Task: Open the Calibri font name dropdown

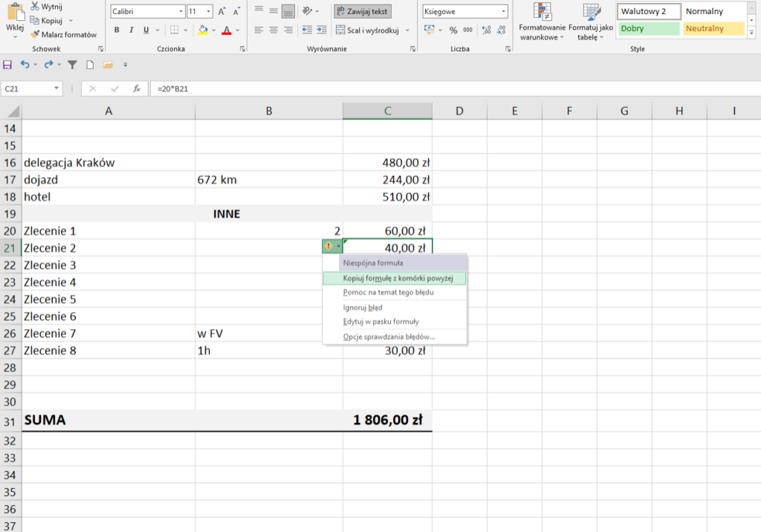Action: (181, 12)
